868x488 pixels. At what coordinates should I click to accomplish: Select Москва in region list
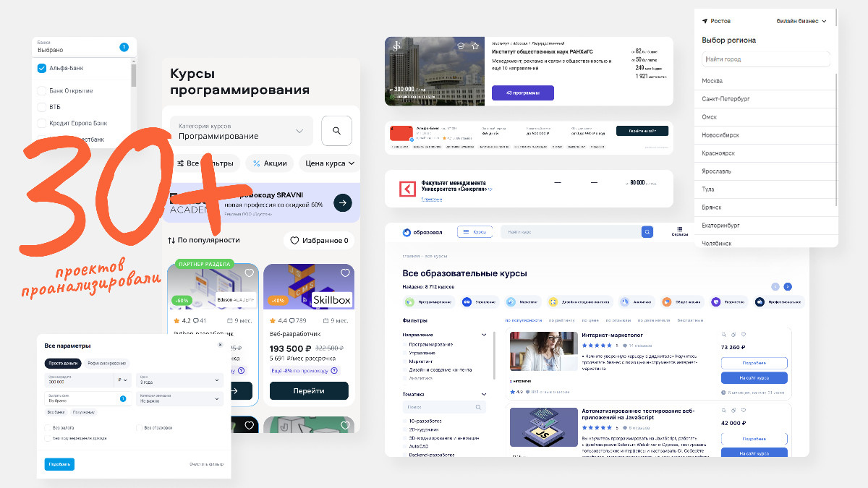click(x=712, y=81)
